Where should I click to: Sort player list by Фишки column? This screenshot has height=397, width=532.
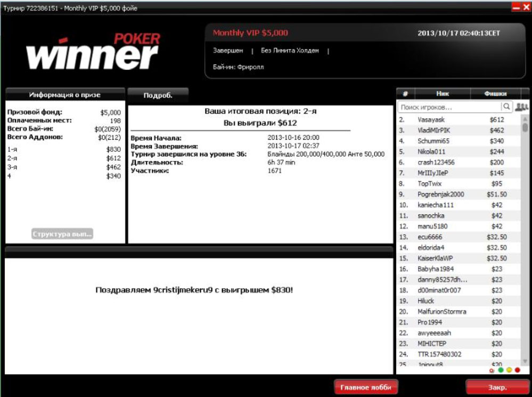495,93
